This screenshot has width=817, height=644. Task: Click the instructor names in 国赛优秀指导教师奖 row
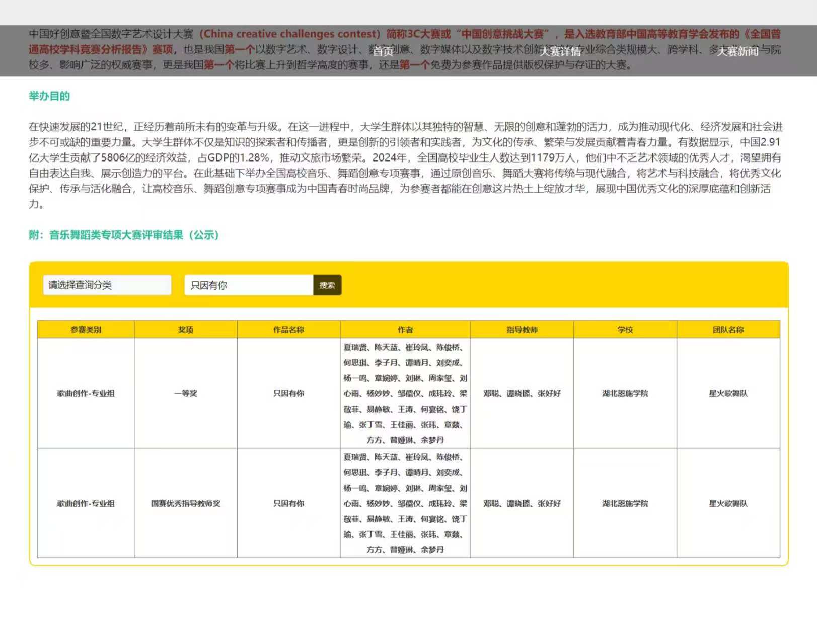pos(522,503)
